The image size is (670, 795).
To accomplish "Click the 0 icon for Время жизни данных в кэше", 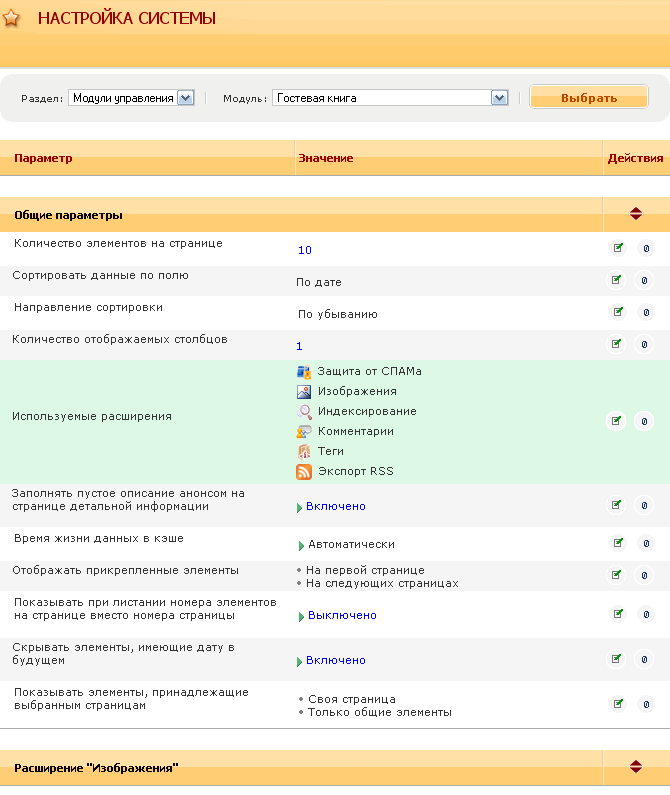I will [x=645, y=543].
